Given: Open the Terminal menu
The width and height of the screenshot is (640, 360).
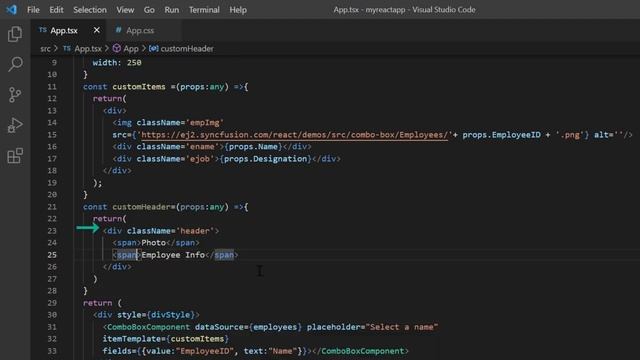Looking at the screenshot, I should tap(204, 10).
